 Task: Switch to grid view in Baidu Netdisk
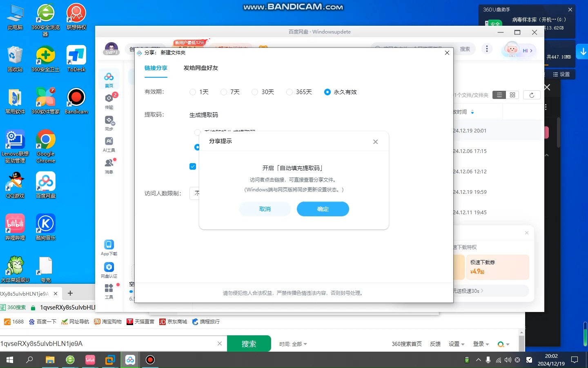(x=512, y=95)
